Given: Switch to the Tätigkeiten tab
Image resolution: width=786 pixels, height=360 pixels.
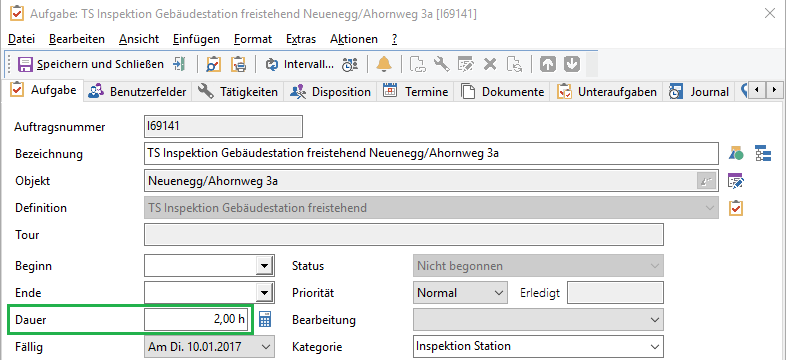Looking at the screenshot, I should pyautogui.click(x=238, y=92).
